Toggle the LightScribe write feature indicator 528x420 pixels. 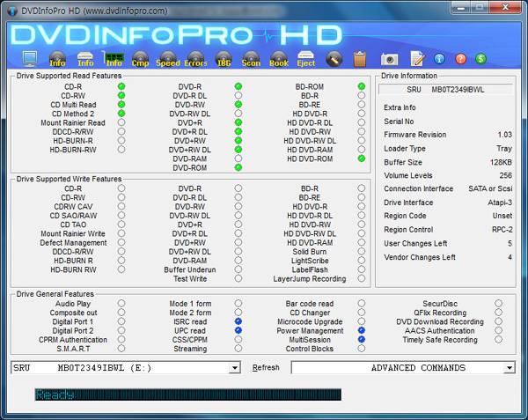(362, 261)
